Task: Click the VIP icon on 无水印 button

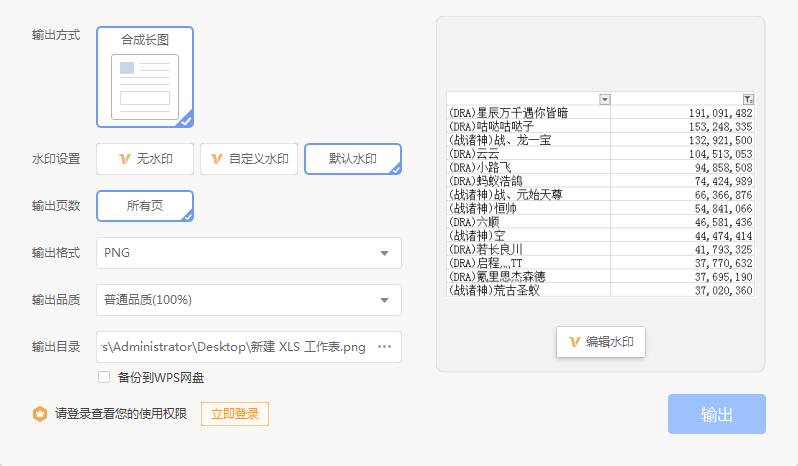Action: [125, 159]
